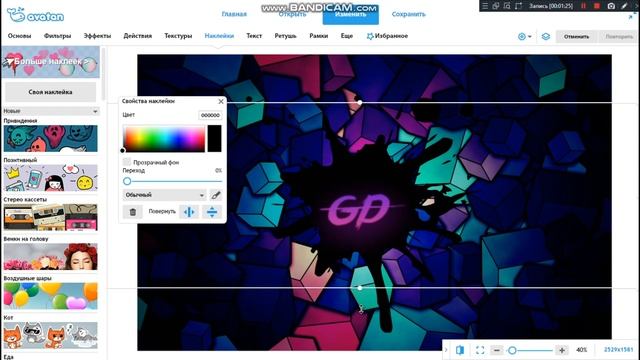Pause the Bandicam recording

click(x=583, y=6)
